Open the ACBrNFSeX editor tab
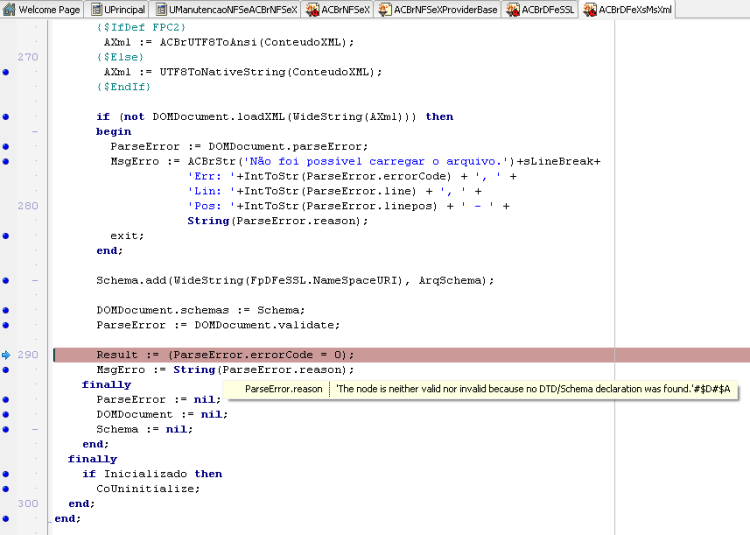This screenshot has width=750, height=535. tap(338, 9)
